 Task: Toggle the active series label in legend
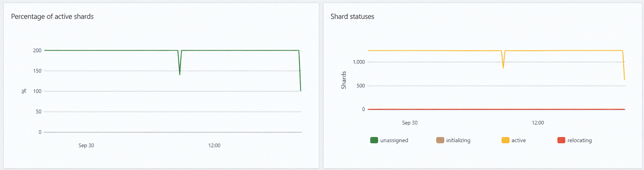click(519, 140)
